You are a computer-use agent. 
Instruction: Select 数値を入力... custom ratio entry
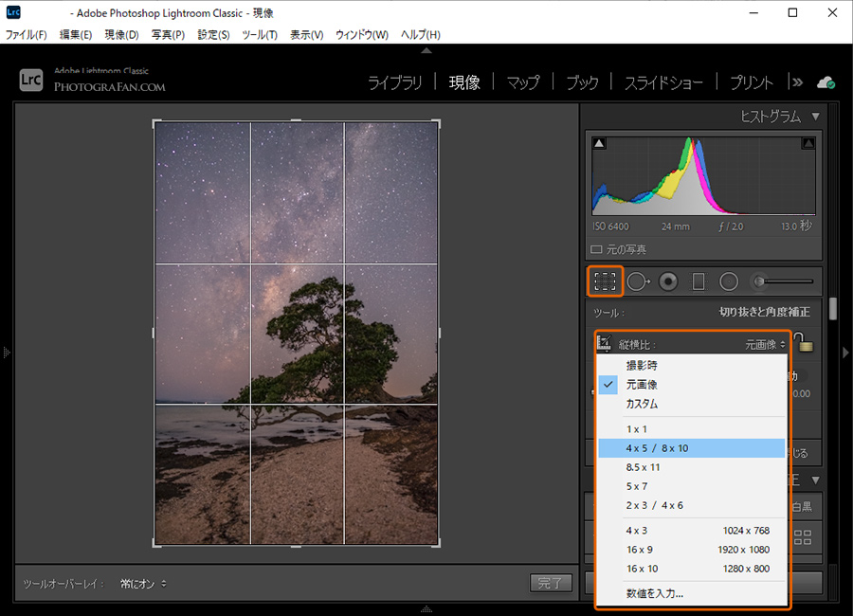click(x=692, y=593)
